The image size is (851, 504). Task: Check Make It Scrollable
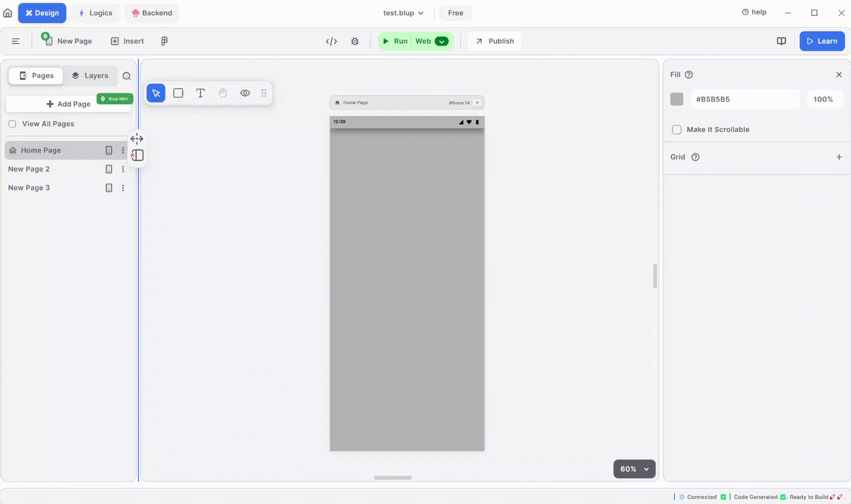tap(677, 129)
